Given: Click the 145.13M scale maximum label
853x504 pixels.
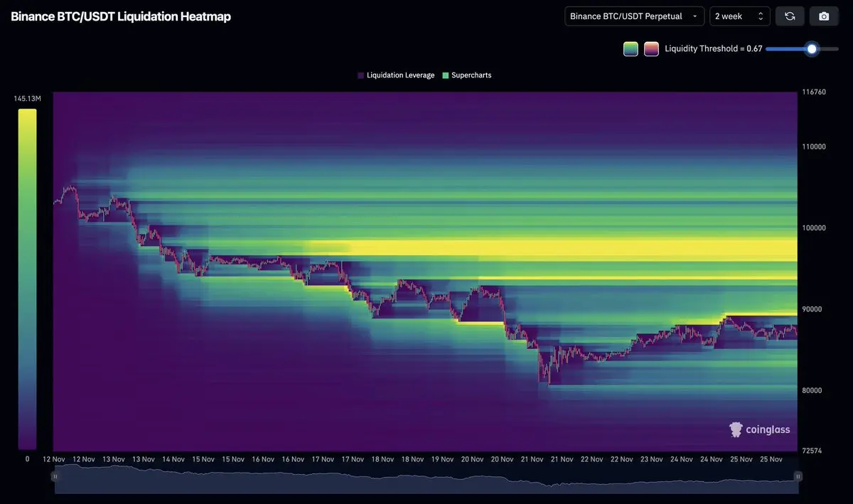Looking at the screenshot, I should click(x=27, y=99).
